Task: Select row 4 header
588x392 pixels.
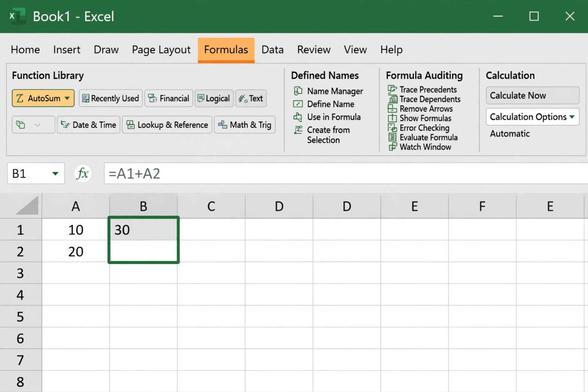Action: 20,295
